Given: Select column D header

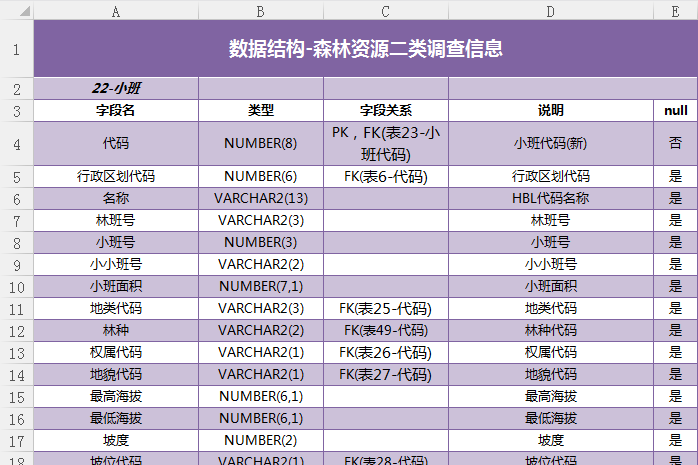Looking at the screenshot, I should [550, 10].
